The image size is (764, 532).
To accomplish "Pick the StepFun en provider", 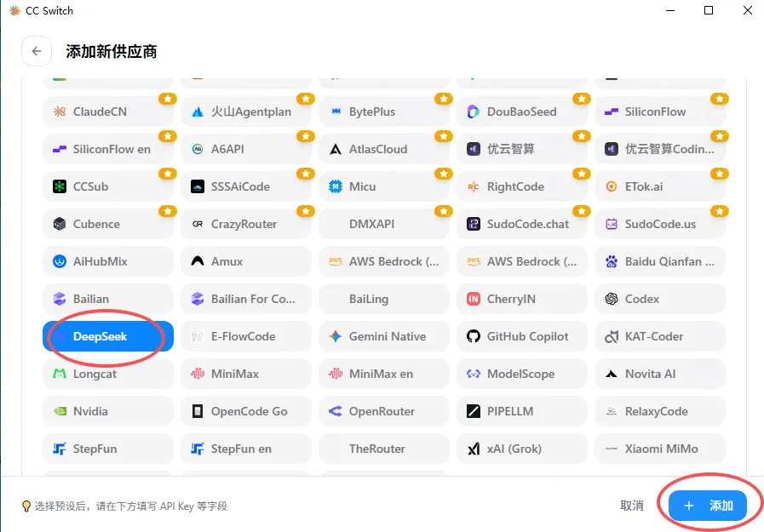I will 246,449.
